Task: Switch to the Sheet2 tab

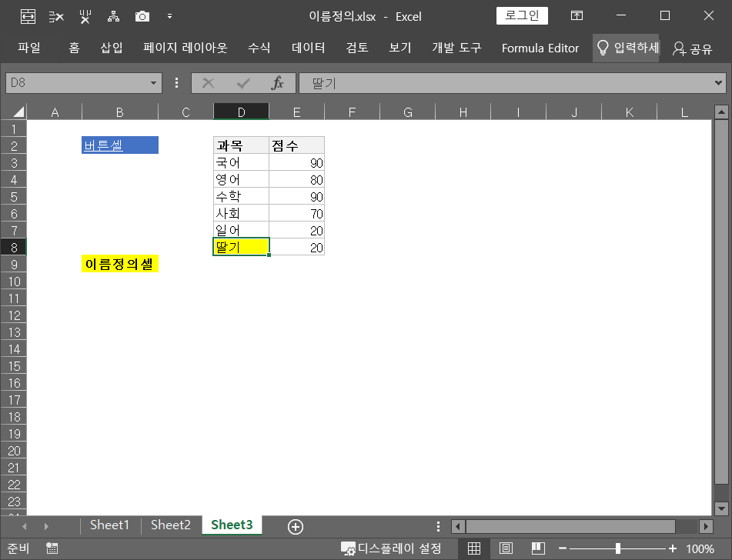Action: click(x=170, y=525)
